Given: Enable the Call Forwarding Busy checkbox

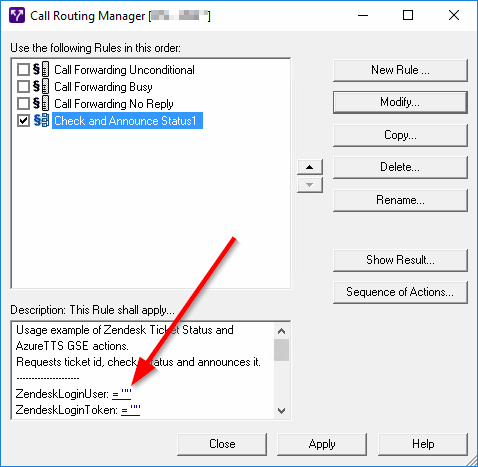Looking at the screenshot, I should (23, 87).
